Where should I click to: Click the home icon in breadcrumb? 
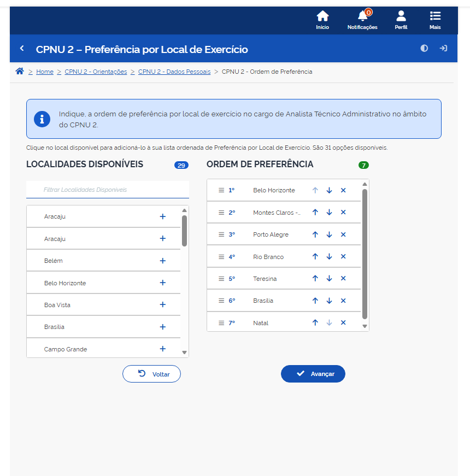pyautogui.click(x=20, y=72)
